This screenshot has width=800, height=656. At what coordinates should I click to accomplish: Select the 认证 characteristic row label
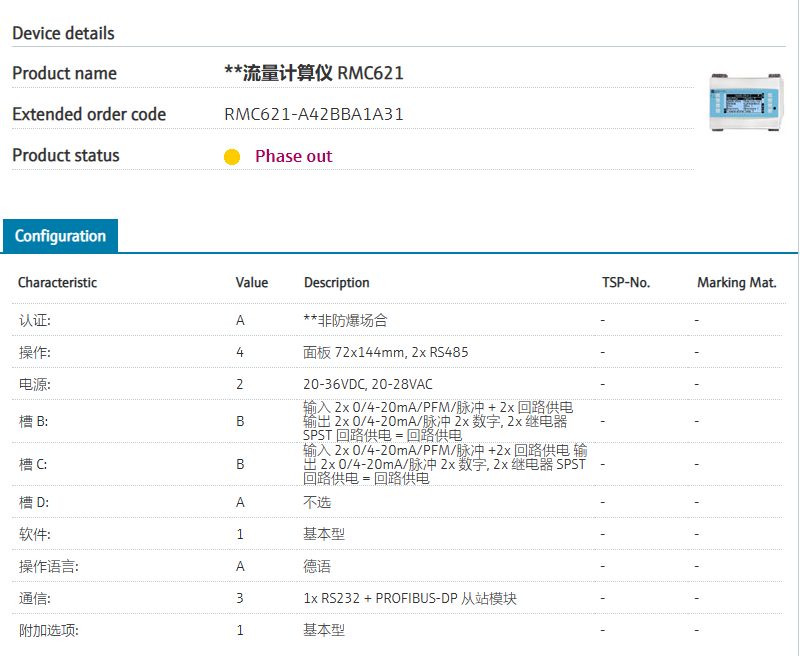(x=34, y=321)
